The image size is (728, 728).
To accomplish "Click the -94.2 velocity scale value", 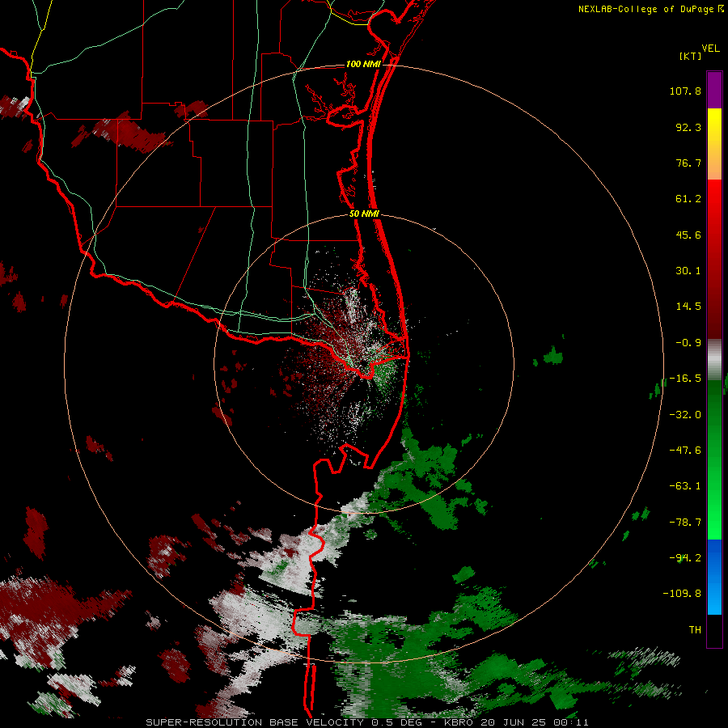I will [x=685, y=557].
